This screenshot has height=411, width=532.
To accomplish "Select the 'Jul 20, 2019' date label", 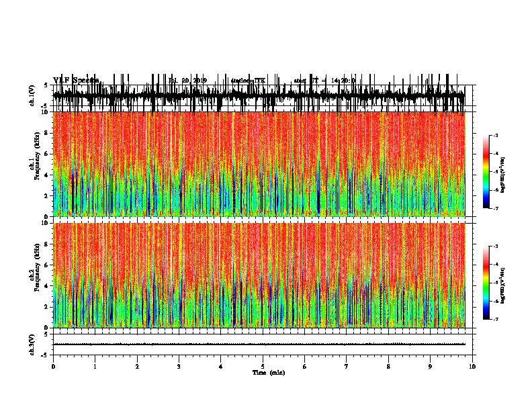I will click(187, 81).
